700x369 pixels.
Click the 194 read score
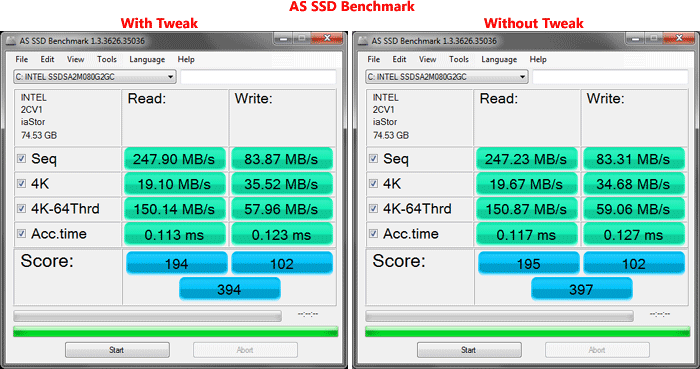coord(177,263)
